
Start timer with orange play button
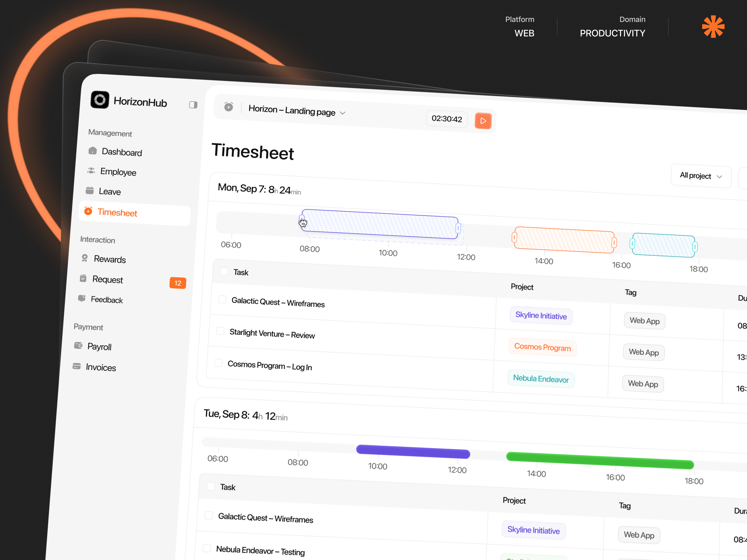483,121
